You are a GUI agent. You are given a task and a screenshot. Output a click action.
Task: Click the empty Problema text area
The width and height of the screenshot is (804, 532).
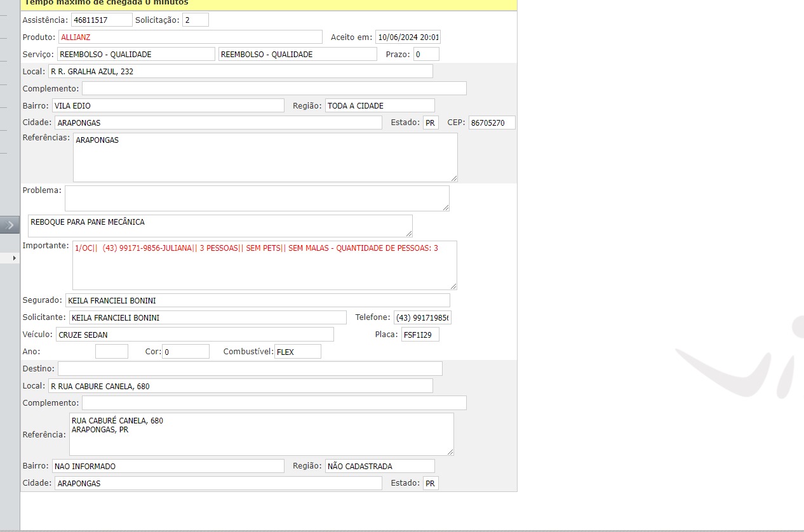coord(257,199)
